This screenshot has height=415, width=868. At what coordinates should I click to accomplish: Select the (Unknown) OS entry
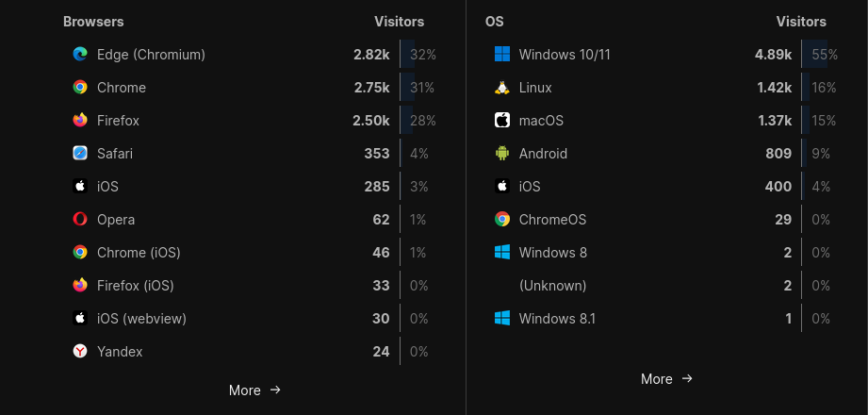coord(552,286)
